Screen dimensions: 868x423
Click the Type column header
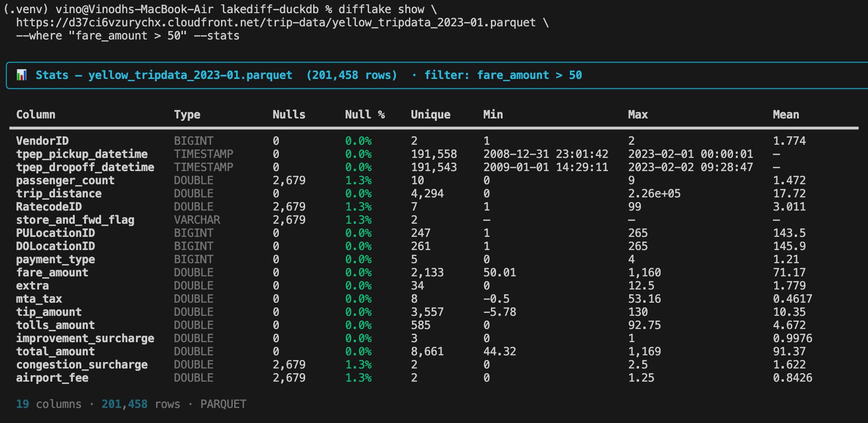187,115
